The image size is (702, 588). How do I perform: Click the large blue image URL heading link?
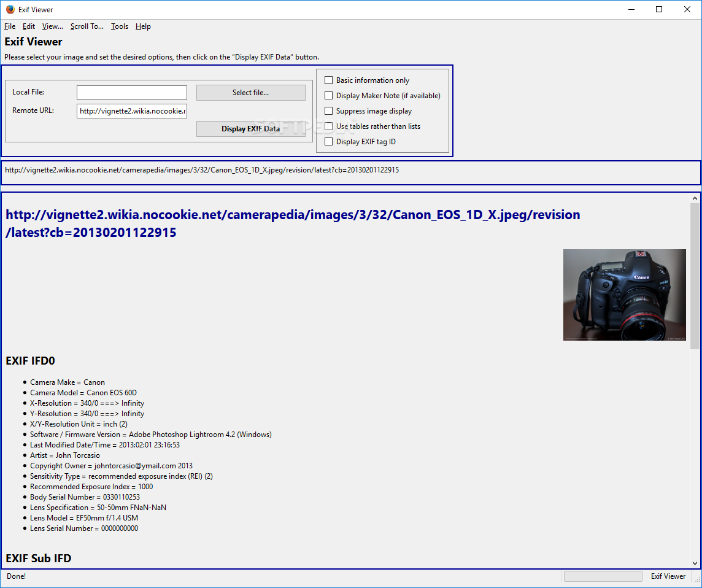coord(293,223)
